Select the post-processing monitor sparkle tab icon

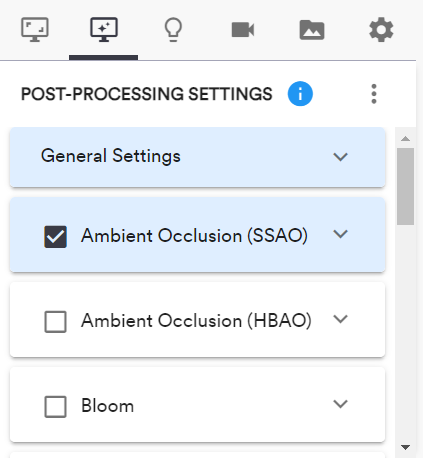104,30
